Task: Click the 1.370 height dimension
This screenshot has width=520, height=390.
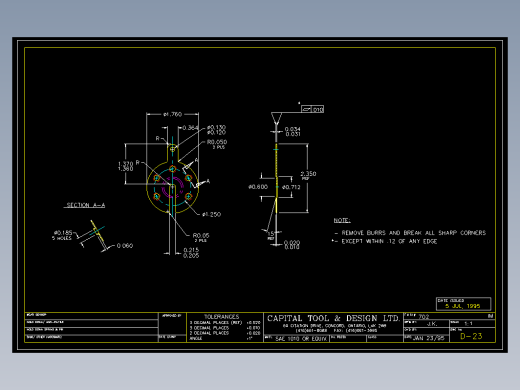Action: pos(126,164)
